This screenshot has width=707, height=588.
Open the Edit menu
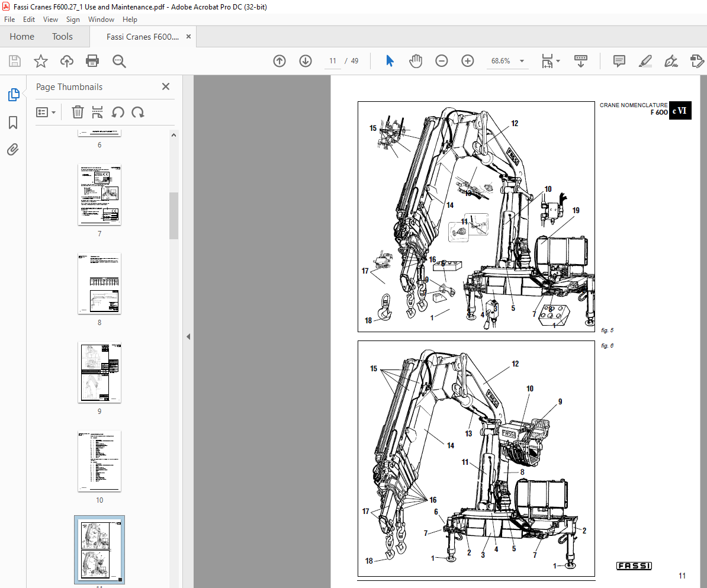[29, 20]
